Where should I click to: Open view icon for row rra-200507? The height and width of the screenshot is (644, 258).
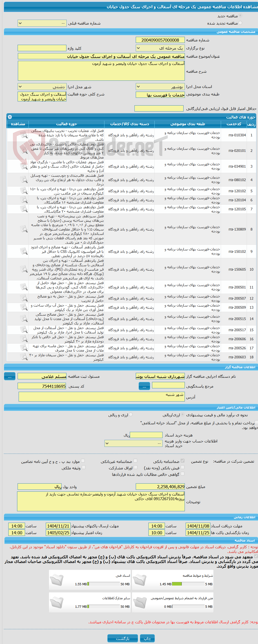point(24,298)
